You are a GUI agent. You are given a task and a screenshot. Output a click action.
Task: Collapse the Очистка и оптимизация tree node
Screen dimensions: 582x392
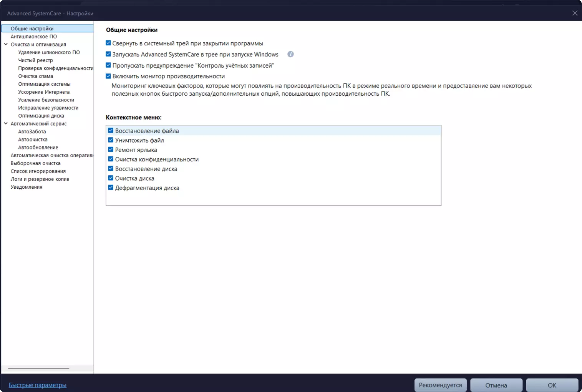(x=6, y=44)
